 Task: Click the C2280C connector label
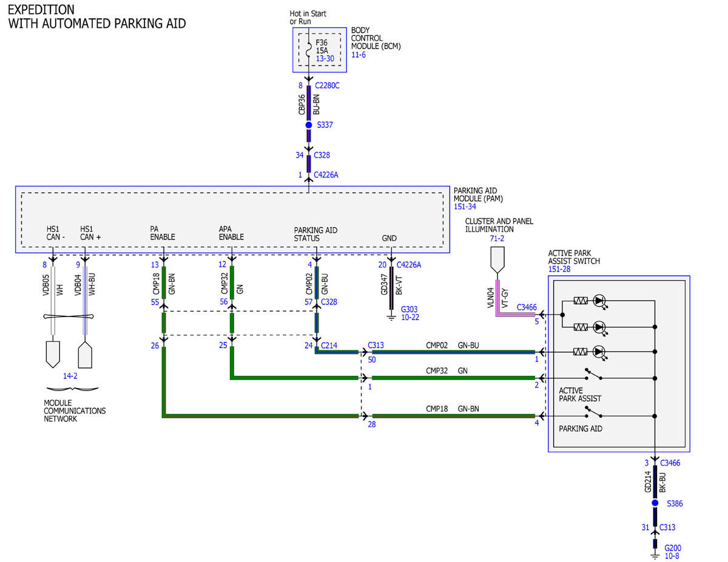point(327,85)
